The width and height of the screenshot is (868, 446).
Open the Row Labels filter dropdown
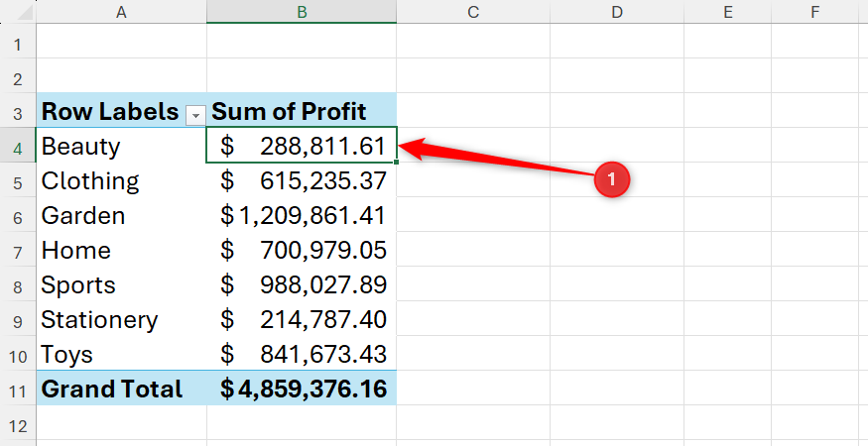pos(195,116)
